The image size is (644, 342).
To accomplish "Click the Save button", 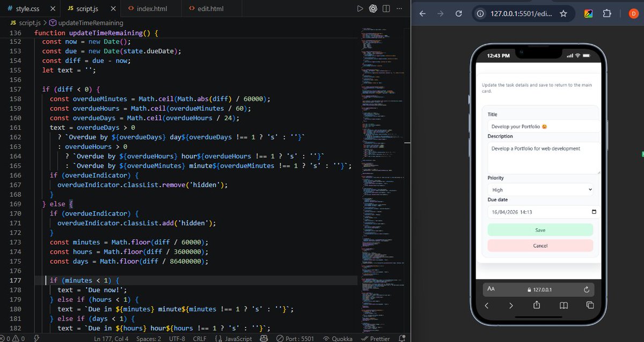I will point(540,230).
